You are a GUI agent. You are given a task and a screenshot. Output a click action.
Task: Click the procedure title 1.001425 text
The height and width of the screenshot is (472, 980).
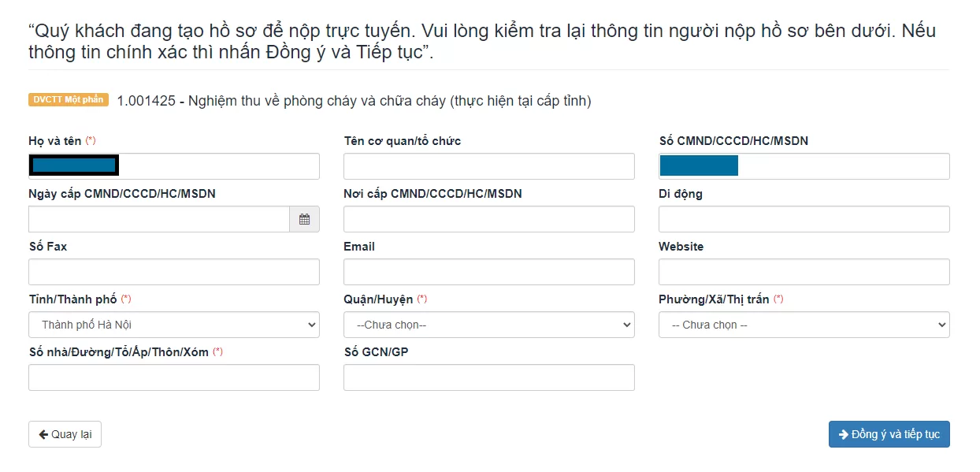click(354, 101)
